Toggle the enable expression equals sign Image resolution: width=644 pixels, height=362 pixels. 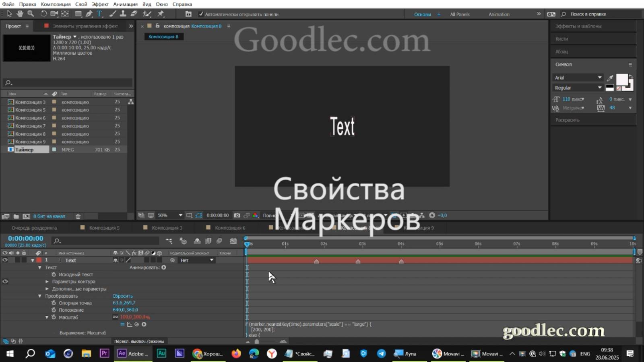pos(122,324)
